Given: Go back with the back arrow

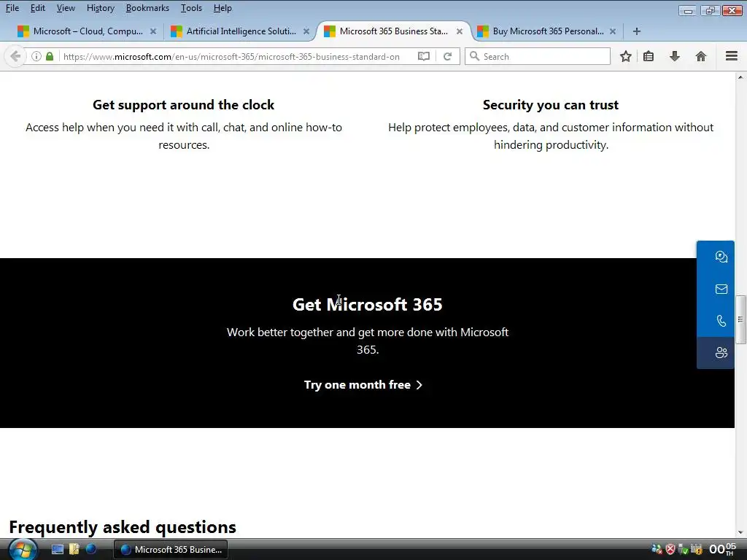Looking at the screenshot, I should [15, 56].
